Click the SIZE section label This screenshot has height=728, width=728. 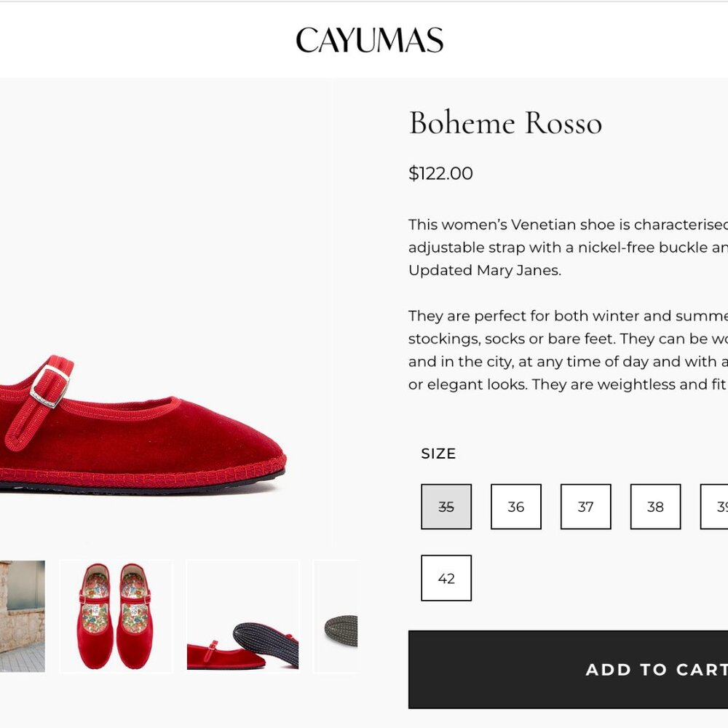coord(440,453)
